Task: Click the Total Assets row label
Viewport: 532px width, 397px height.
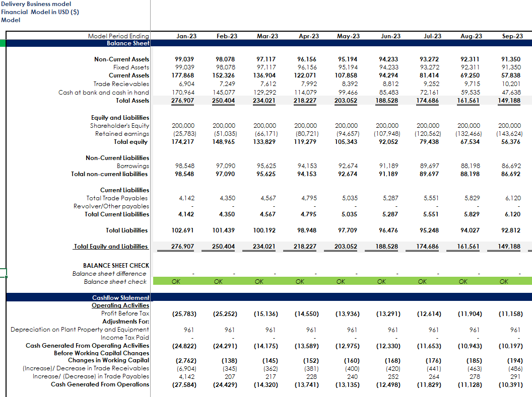Action: [x=132, y=101]
